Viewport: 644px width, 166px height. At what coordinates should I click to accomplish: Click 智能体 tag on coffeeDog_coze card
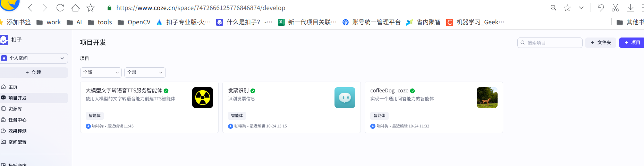tap(379, 116)
